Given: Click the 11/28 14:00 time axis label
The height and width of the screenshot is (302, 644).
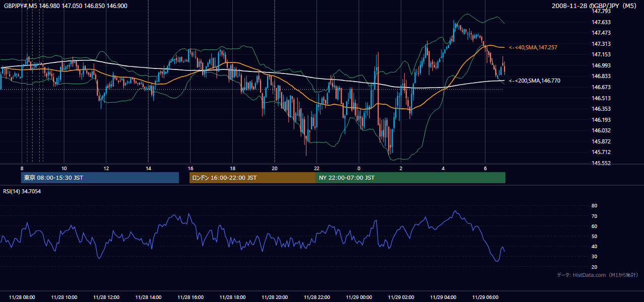Looking at the screenshot, I should pos(148,297).
